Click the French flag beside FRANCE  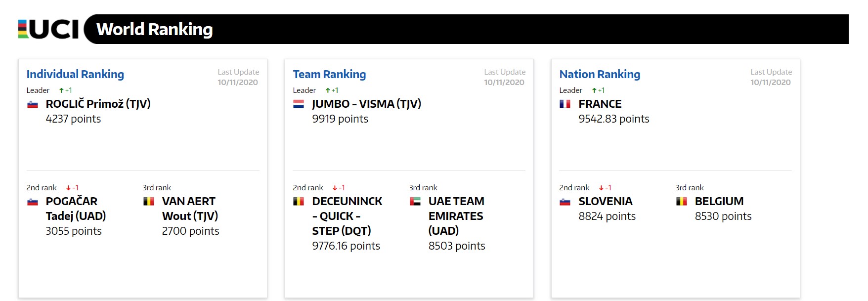point(565,104)
